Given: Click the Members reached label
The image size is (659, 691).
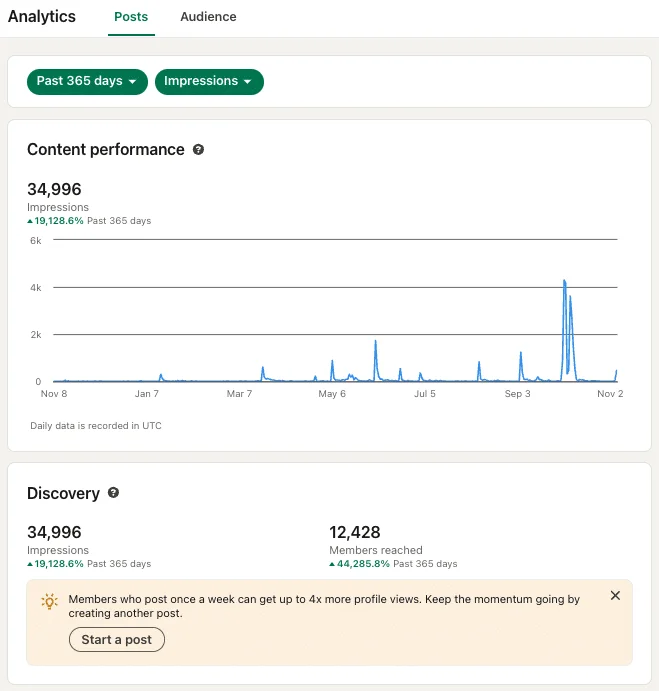Looking at the screenshot, I should pos(376,550).
